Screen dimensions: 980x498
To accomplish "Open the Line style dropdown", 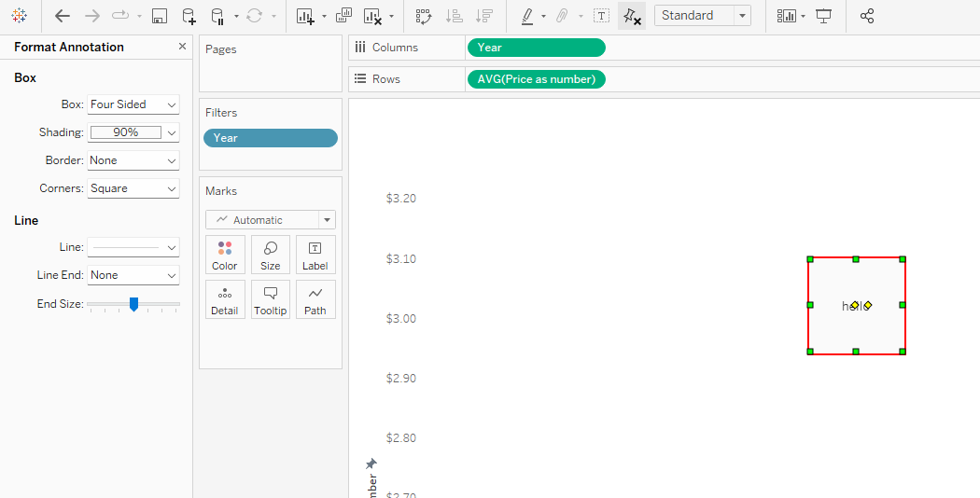I will pos(133,247).
